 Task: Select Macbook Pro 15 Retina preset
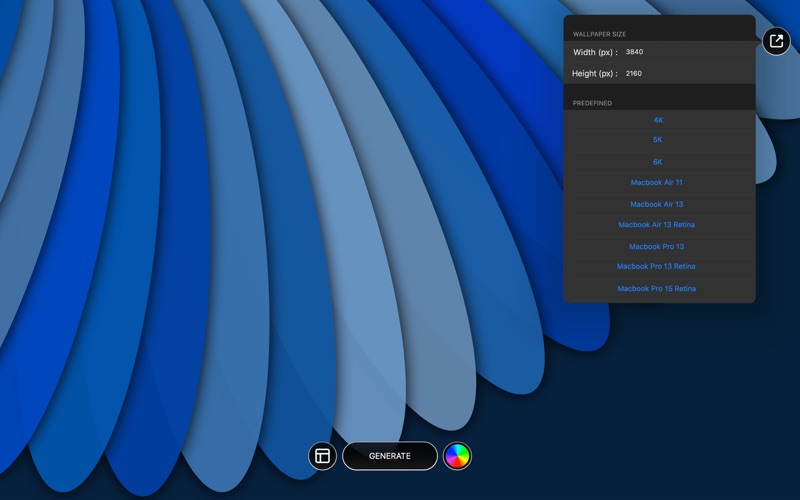point(657,289)
